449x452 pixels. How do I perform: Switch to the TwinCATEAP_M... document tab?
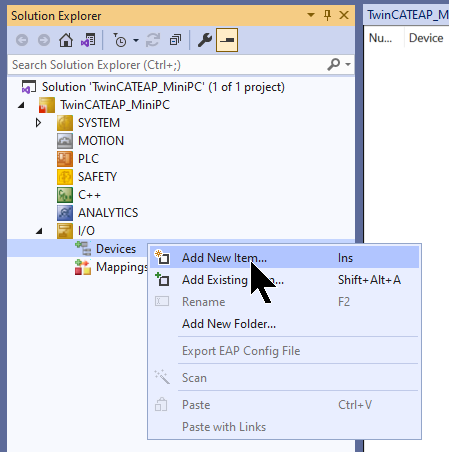click(x=407, y=15)
